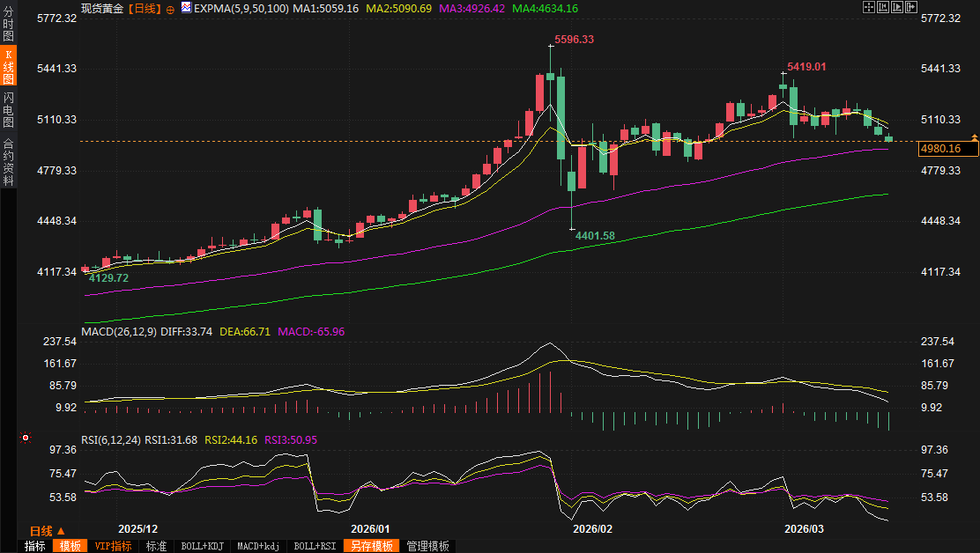Viewport: 980px width, 553px height.
Task: Click the red sun marker beside RSI panel
Action: 25,439
